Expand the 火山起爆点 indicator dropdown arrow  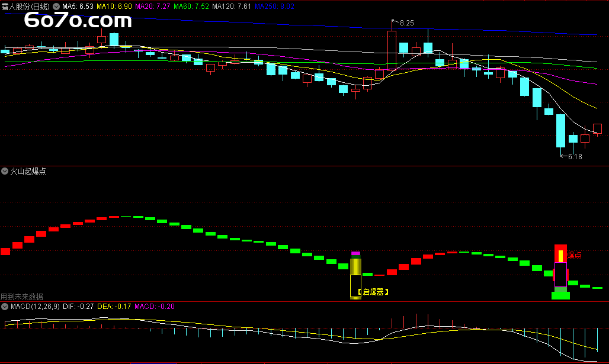5,171
